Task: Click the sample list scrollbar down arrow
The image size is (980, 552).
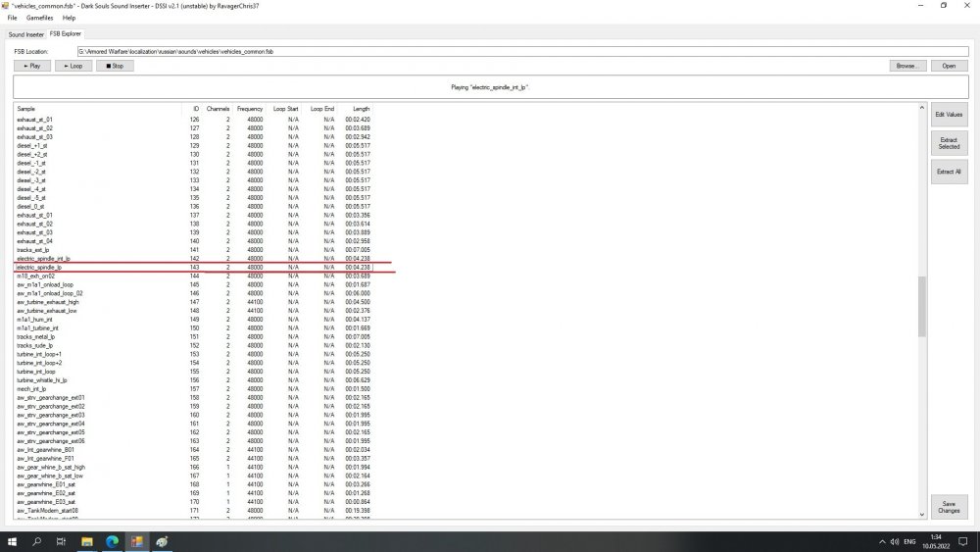Action: [x=921, y=514]
